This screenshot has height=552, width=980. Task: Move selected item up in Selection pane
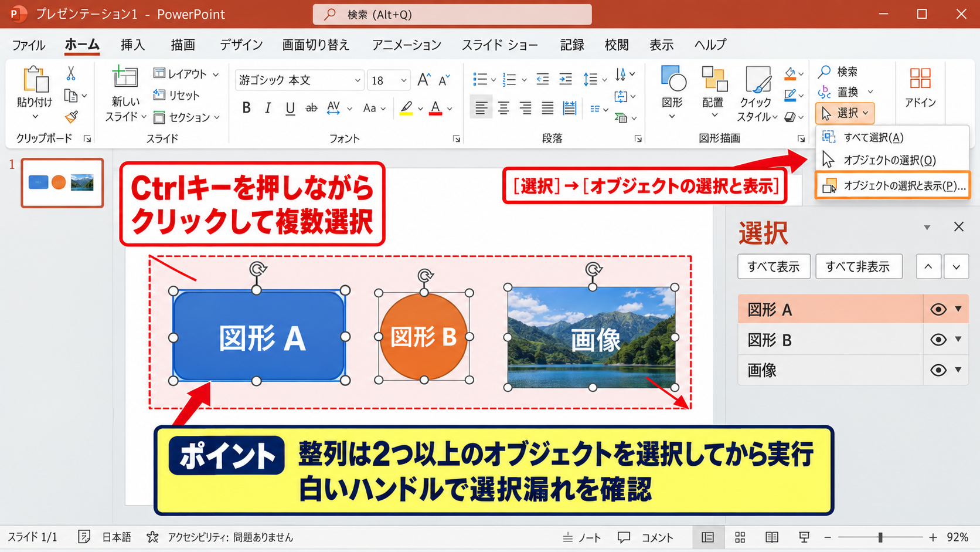[928, 267]
